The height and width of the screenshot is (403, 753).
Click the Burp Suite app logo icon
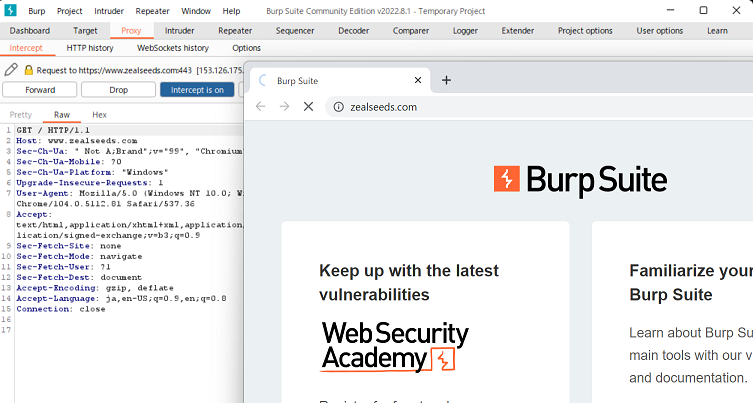click(x=10, y=10)
